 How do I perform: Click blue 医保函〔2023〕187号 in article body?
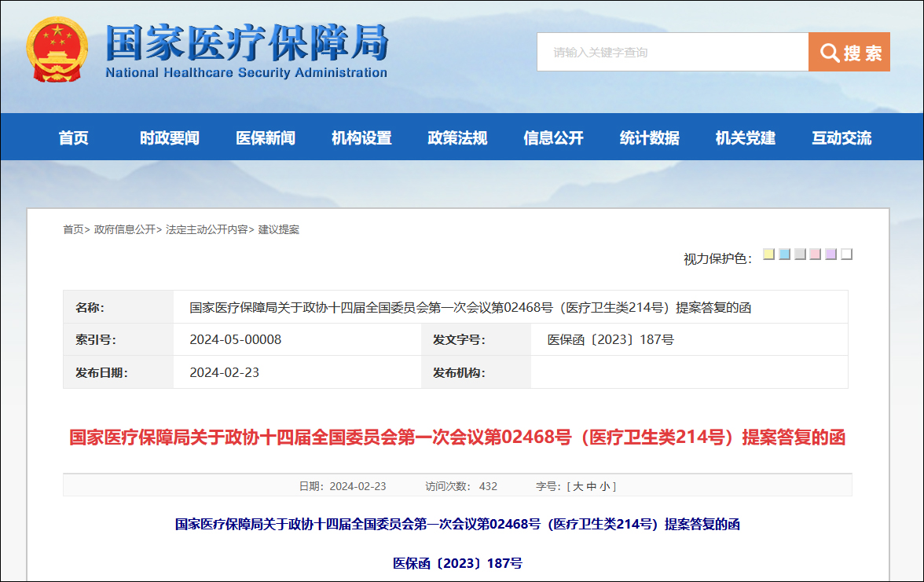pos(457,564)
